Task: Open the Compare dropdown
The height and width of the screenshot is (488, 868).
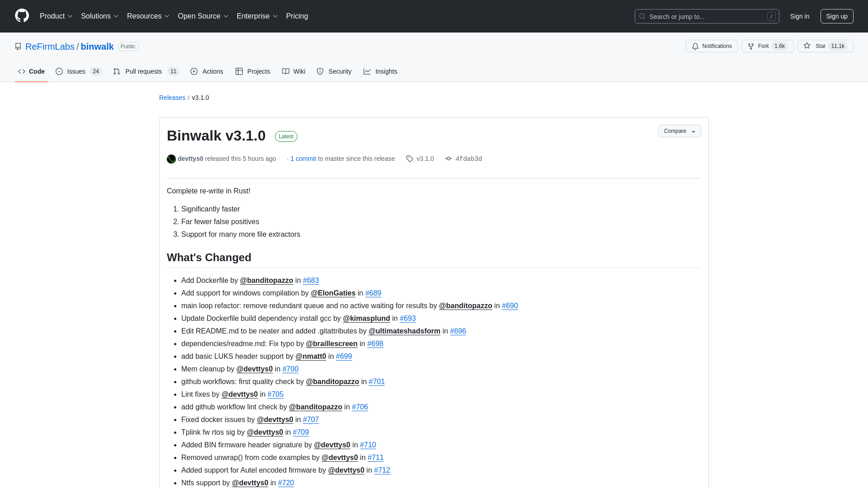Action: [x=679, y=131]
